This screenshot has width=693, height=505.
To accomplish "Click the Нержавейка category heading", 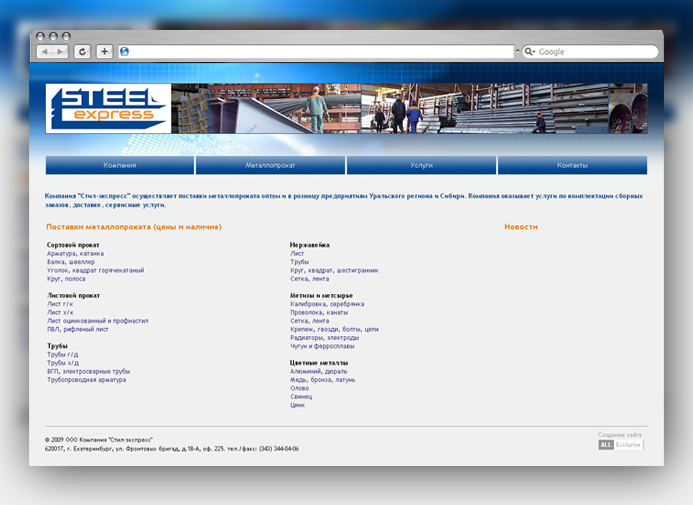I will [310, 245].
